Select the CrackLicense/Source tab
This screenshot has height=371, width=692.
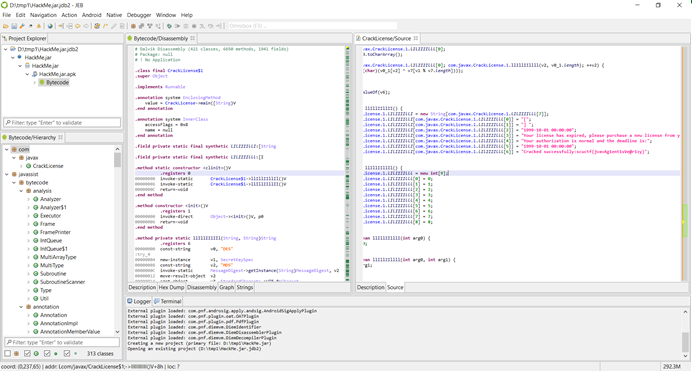386,38
